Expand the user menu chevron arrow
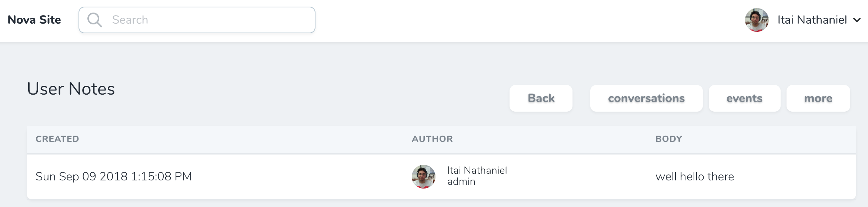The width and height of the screenshot is (868, 207). [x=857, y=20]
